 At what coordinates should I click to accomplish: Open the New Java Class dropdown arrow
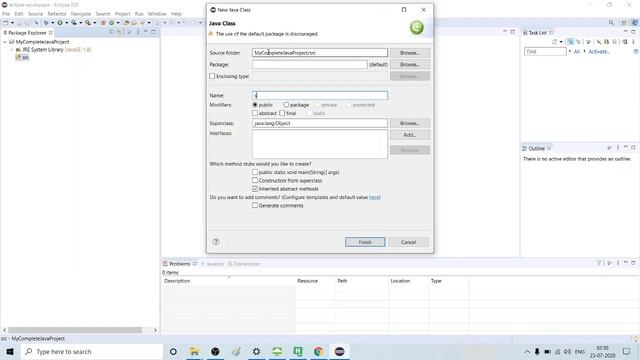click(x=118, y=23)
